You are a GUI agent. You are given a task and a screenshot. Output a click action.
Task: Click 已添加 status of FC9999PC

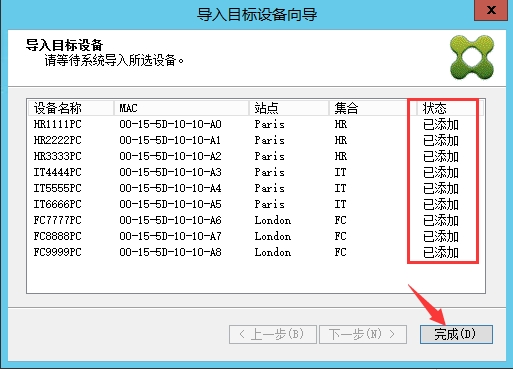click(x=441, y=253)
